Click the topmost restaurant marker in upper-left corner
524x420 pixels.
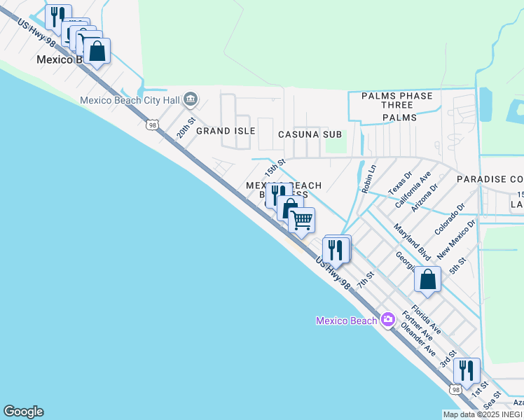click(58, 15)
